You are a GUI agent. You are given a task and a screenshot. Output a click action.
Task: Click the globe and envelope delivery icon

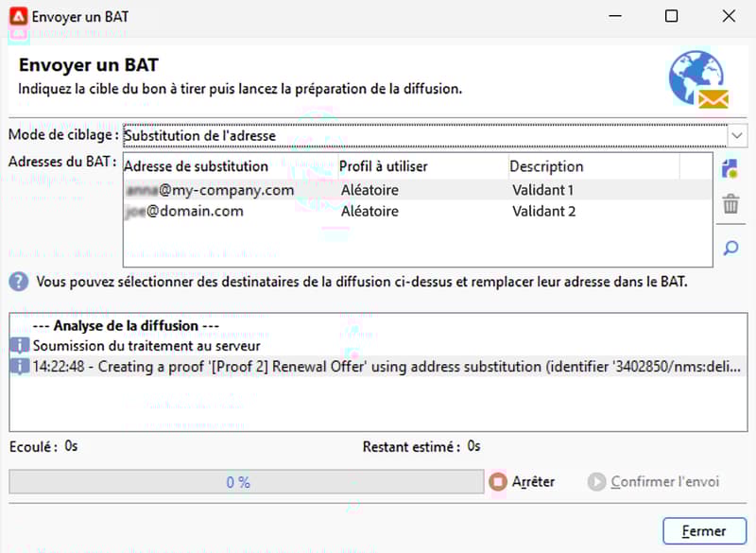pos(698,79)
